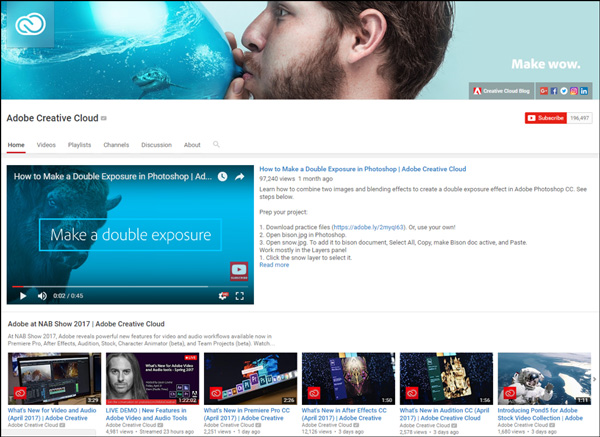This screenshot has width=600, height=437.
Task: Switch to the Playlists tab
Action: click(x=79, y=145)
